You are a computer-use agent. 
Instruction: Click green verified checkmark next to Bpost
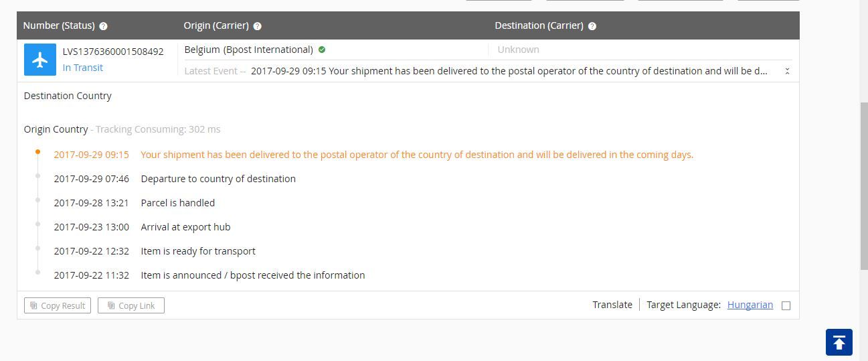322,50
